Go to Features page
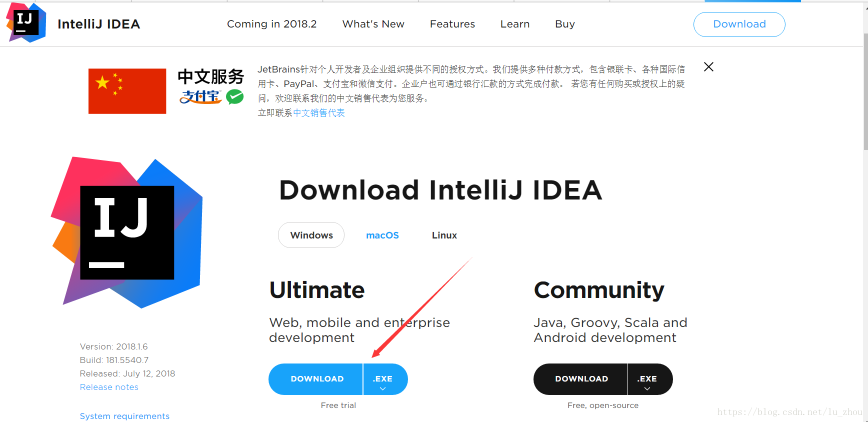 (452, 24)
